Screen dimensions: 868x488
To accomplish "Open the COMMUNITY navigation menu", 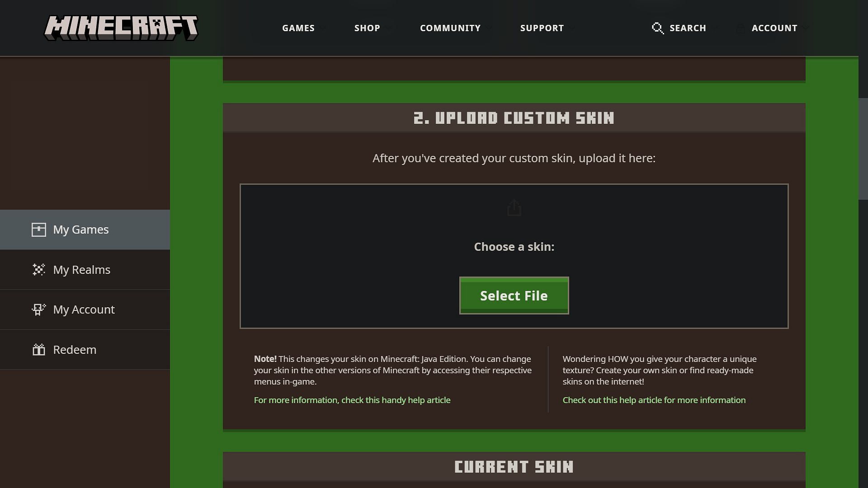I will pos(450,28).
